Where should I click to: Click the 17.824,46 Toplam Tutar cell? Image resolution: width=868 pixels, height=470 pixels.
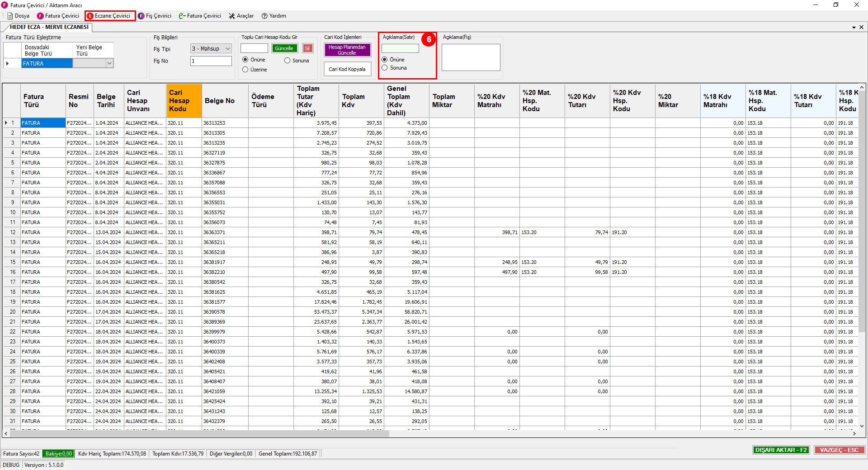(316, 302)
